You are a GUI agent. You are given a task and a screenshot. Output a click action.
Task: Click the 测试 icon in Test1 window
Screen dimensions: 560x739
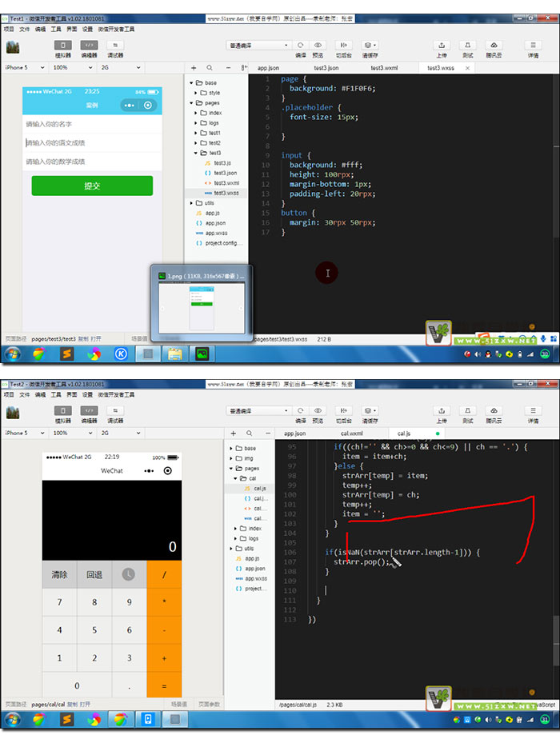coord(468,46)
